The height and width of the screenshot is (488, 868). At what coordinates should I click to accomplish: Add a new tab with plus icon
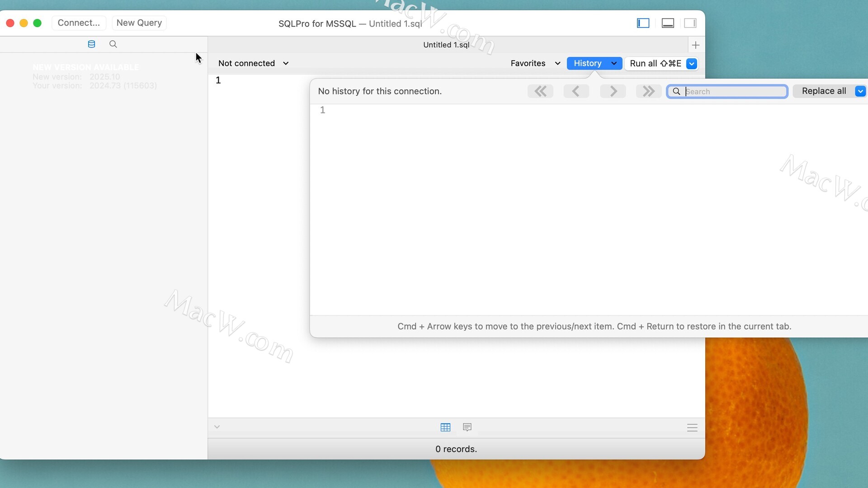696,45
